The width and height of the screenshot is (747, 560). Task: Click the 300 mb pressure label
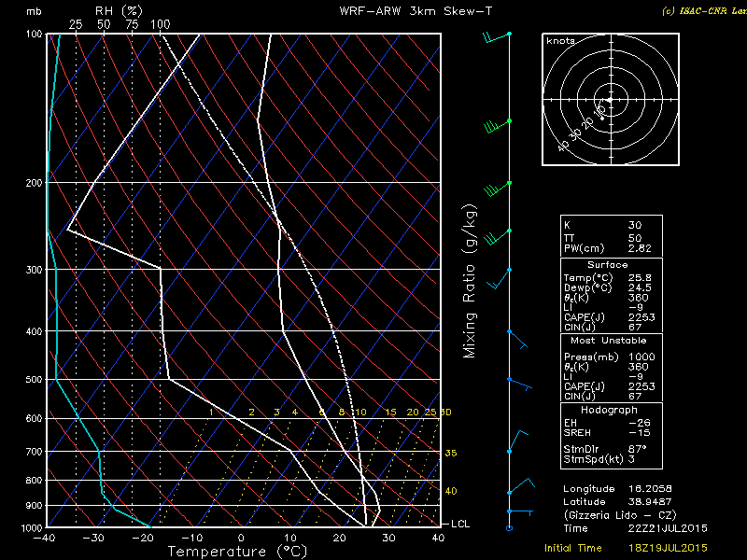(x=35, y=270)
